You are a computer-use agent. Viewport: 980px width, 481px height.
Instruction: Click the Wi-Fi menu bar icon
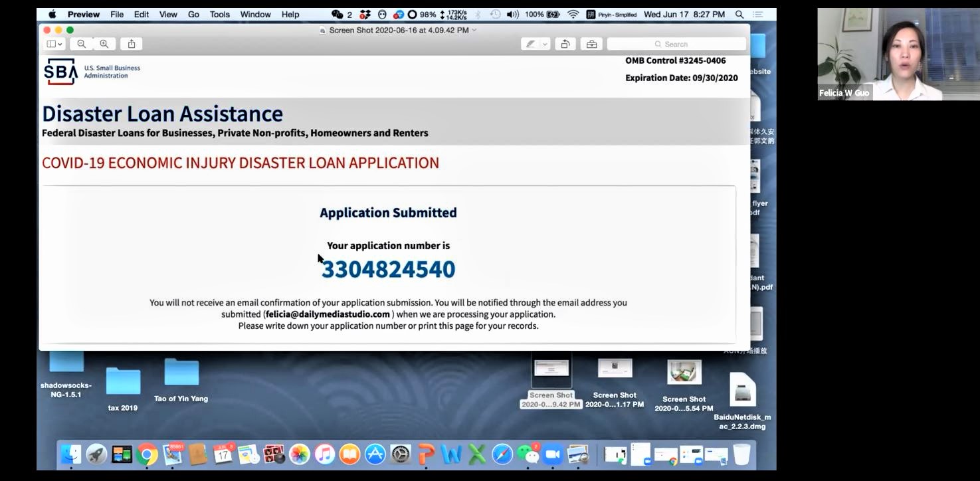(x=573, y=14)
